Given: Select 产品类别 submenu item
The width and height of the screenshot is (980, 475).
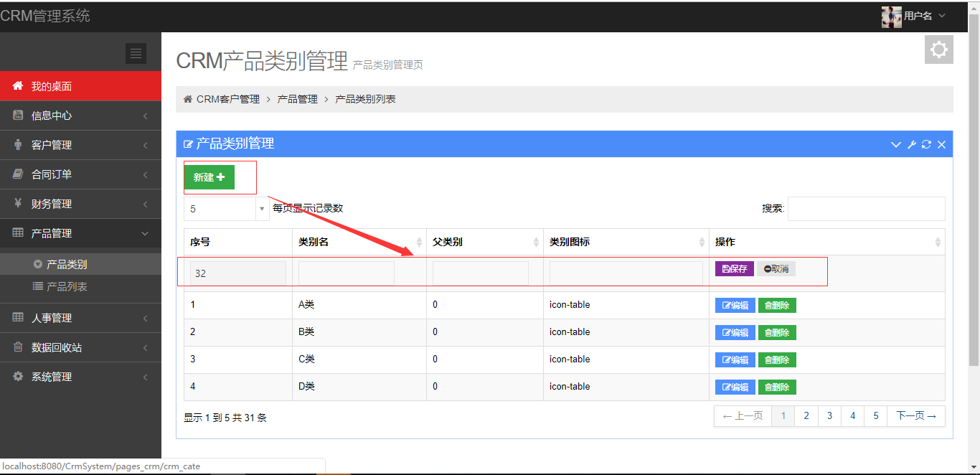Looking at the screenshot, I should 80,264.
